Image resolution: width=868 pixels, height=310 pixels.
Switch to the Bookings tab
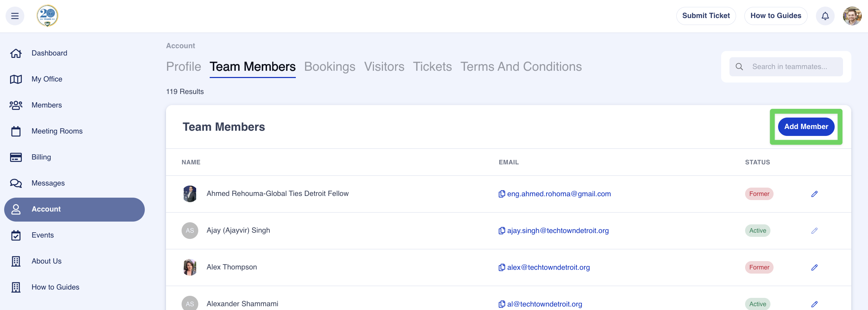click(329, 67)
